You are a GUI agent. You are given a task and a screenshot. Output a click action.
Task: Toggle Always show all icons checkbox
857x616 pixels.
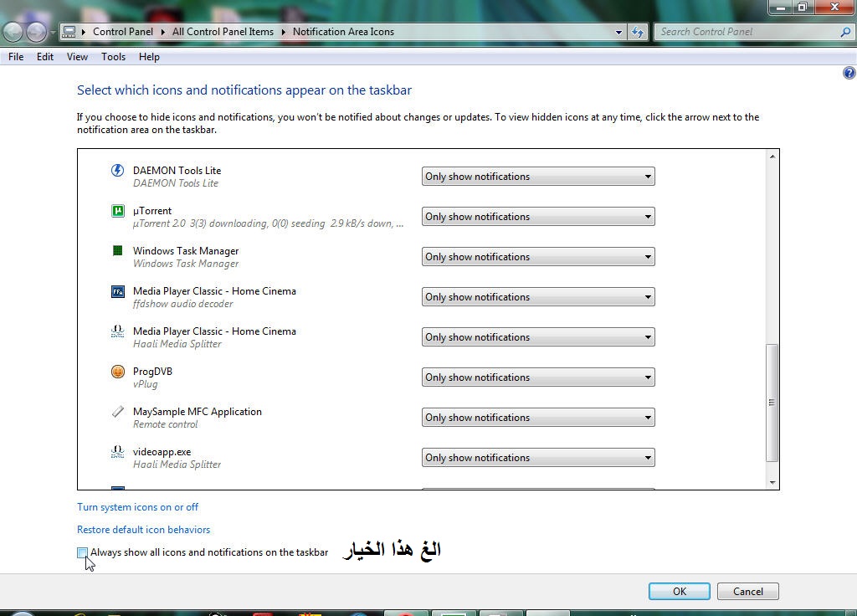pyautogui.click(x=82, y=552)
